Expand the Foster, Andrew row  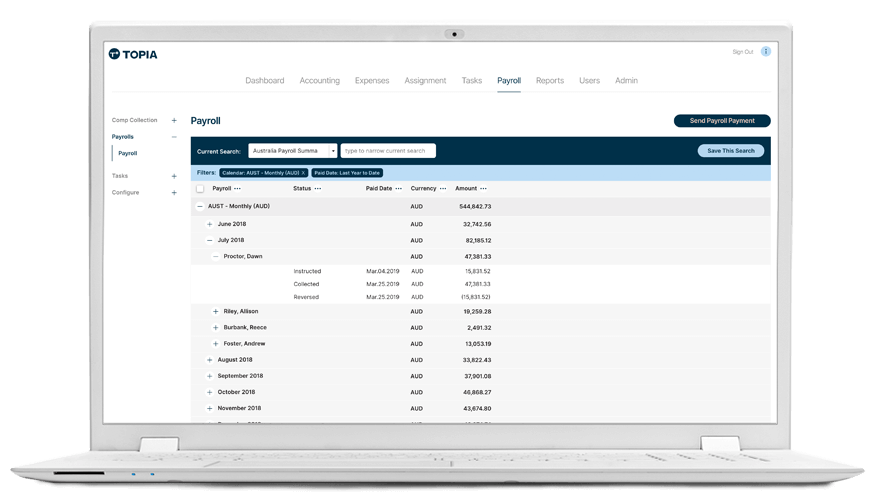tap(215, 344)
